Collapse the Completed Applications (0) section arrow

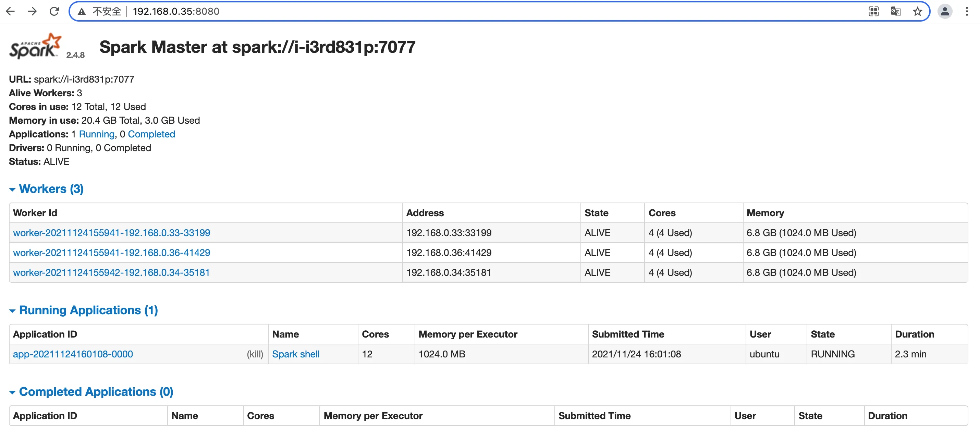coord(12,392)
